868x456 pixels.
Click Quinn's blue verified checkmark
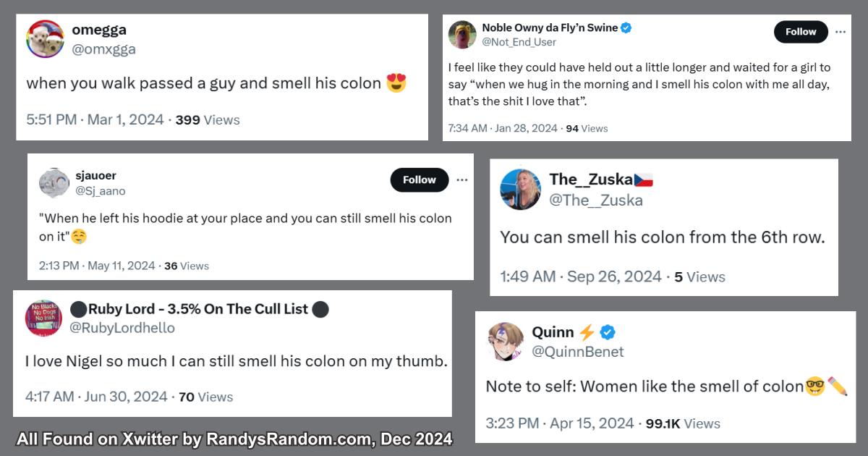[x=608, y=332]
